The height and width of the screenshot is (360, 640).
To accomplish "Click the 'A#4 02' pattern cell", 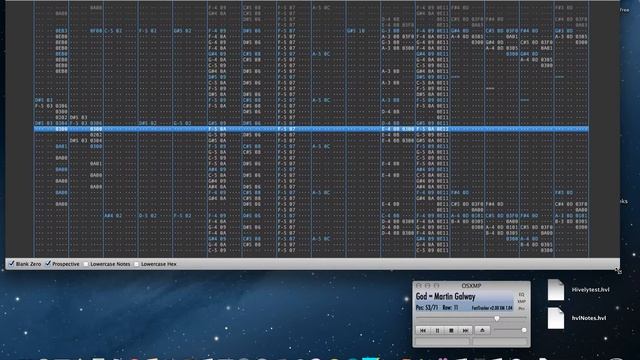I will 113,216.
